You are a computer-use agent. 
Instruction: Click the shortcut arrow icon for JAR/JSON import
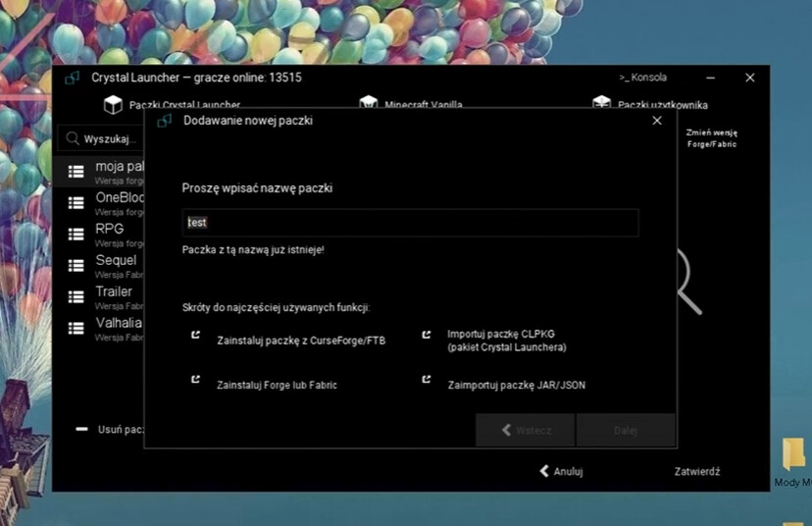[427, 380]
